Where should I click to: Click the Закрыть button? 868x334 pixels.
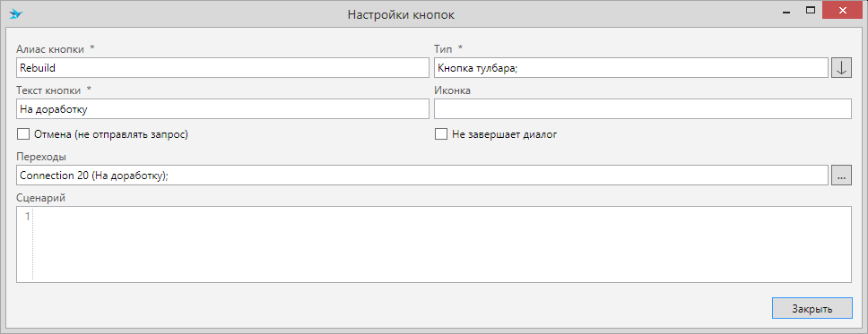pyautogui.click(x=812, y=308)
